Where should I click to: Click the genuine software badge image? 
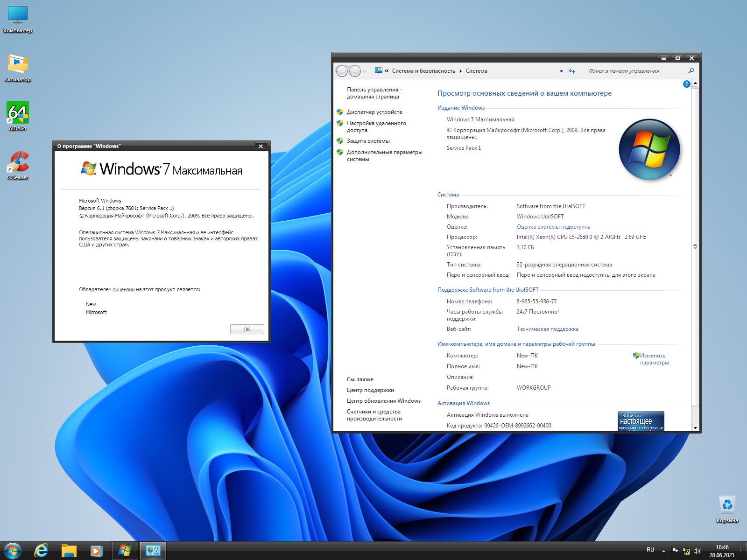[641, 421]
